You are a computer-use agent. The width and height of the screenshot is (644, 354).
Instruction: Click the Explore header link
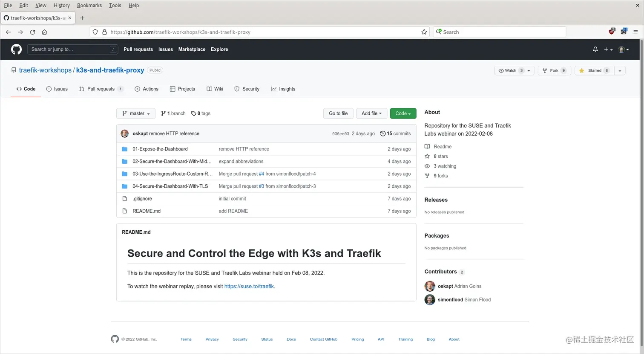click(x=219, y=49)
